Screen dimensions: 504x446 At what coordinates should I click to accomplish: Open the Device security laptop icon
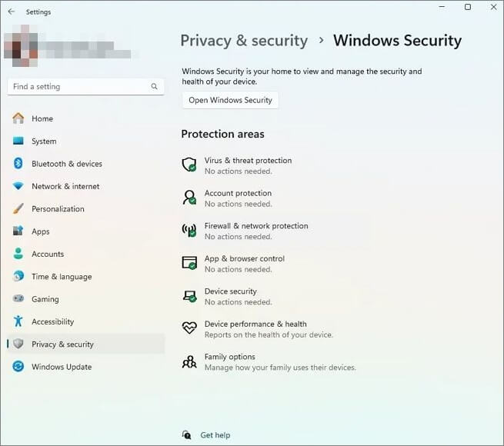pos(189,295)
